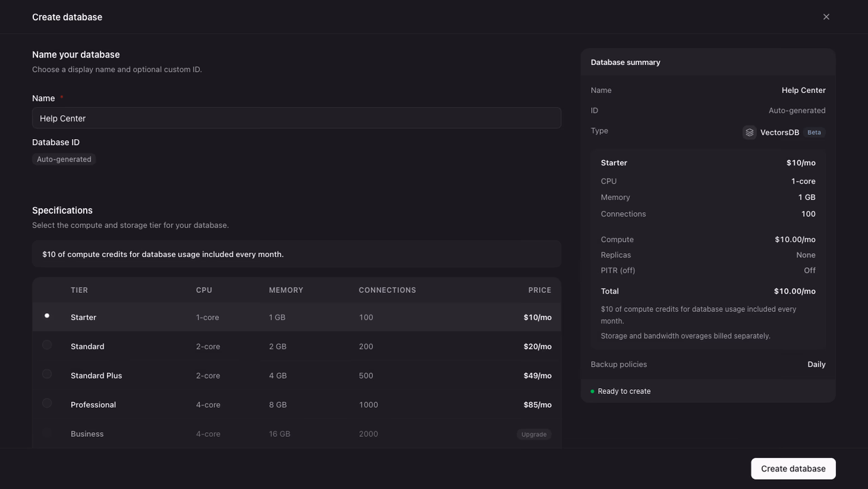The width and height of the screenshot is (868, 489).
Task: Click the Help Center name in summary
Action: pyautogui.click(x=804, y=90)
